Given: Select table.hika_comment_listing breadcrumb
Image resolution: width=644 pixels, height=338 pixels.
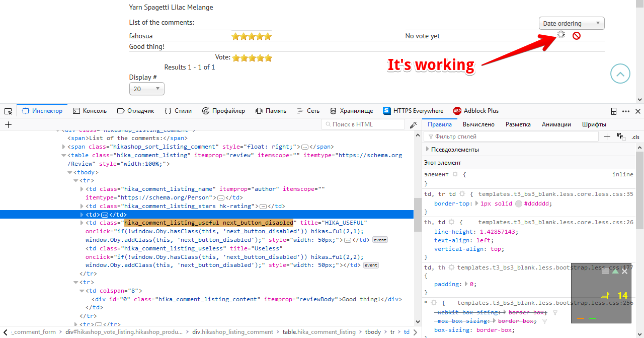Looking at the screenshot, I should (x=319, y=332).
